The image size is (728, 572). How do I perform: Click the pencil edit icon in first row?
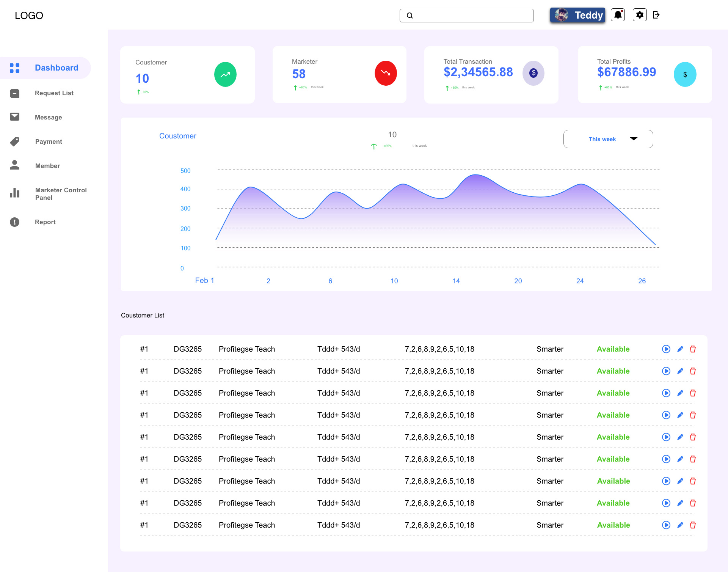tap(680, 349)
